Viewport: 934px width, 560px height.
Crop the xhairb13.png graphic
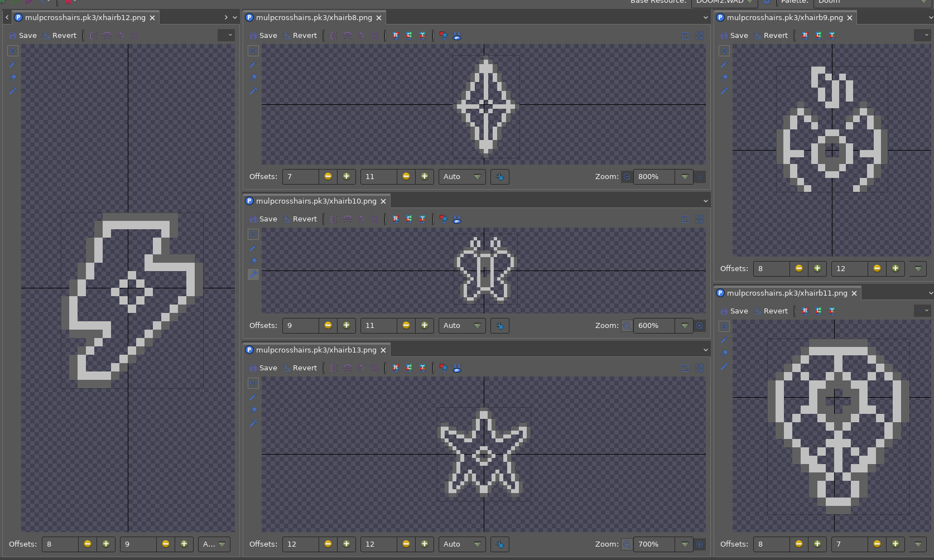coord(374,368)
